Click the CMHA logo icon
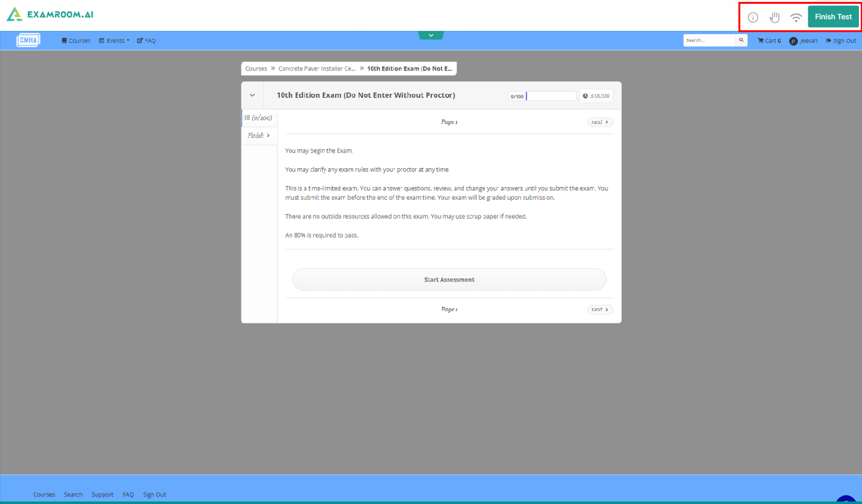The height and width of the screenshot is (504, 862). pyautogui.click(x=28, y=40)
